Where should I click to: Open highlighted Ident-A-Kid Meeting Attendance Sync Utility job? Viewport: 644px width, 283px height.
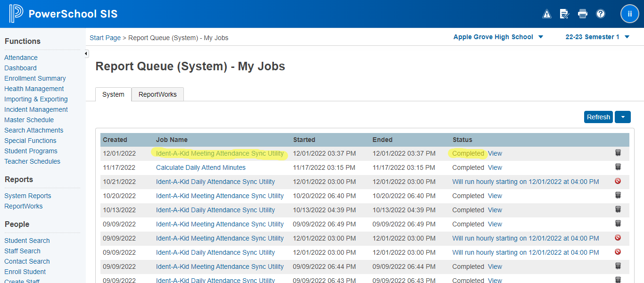[220, 153]
